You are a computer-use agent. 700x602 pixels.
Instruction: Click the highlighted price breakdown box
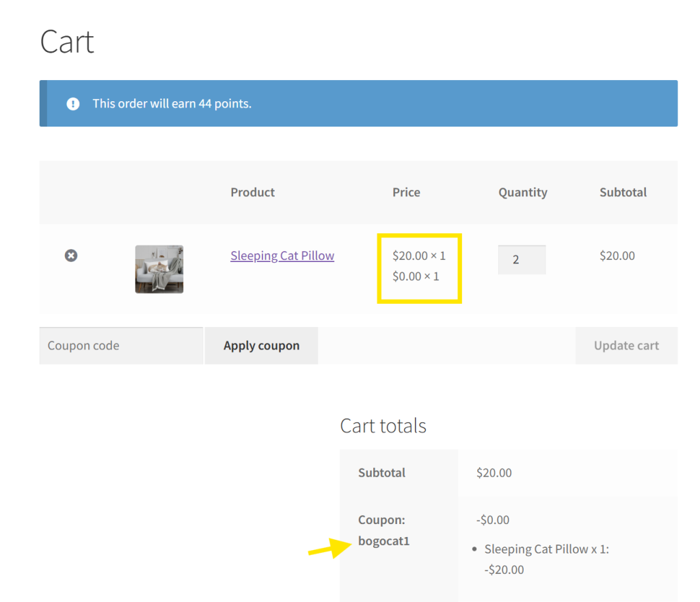pos(419,268)
